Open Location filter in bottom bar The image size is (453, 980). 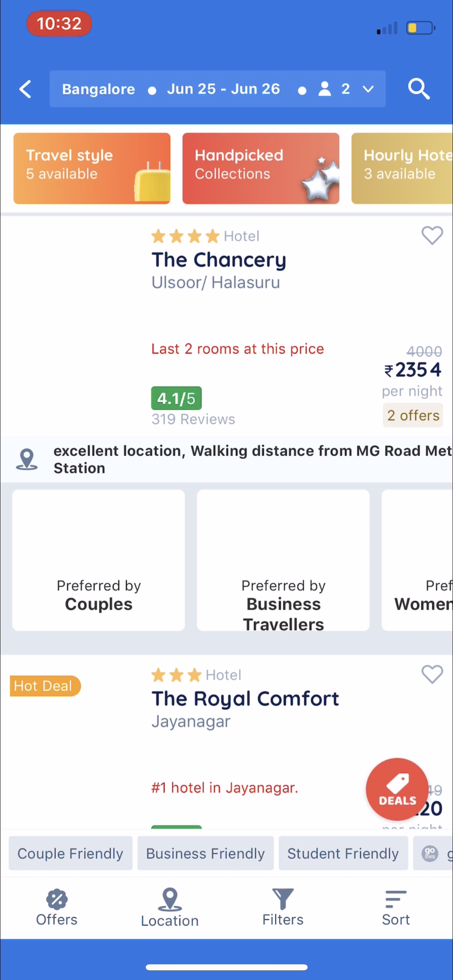(170, 908)
